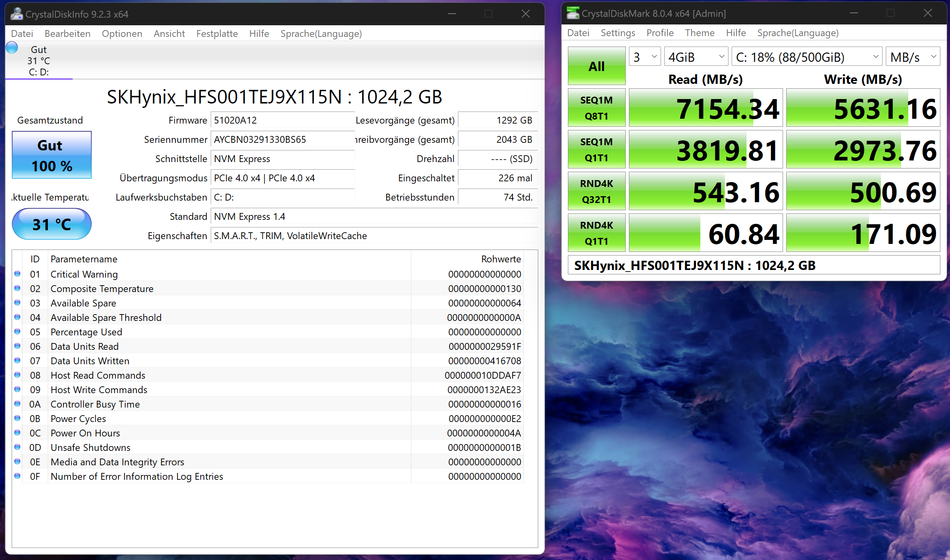This screenshot has width=950, height=560.
Task: Open Bearbeiten menu in CrystalDiskInfo
Action: [x=67, y=34]
